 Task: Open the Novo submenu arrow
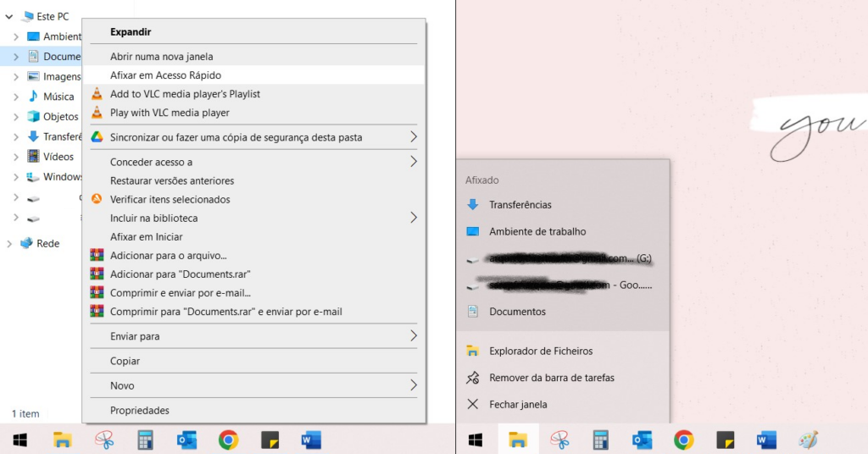point(414,385)
